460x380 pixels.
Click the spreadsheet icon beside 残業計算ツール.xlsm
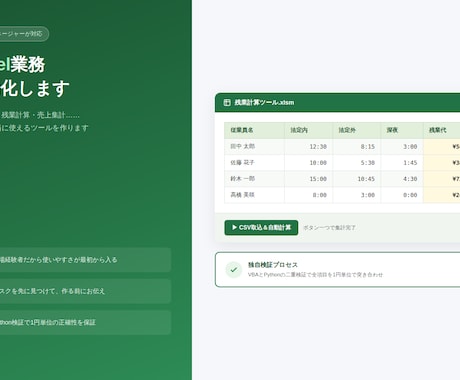point(227,102)
